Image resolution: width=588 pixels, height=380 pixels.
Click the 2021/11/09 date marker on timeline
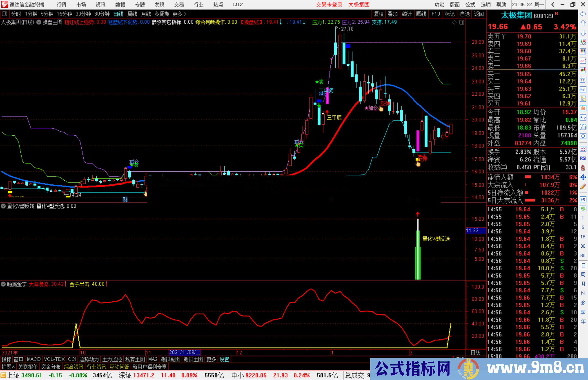tap(184, 352)
